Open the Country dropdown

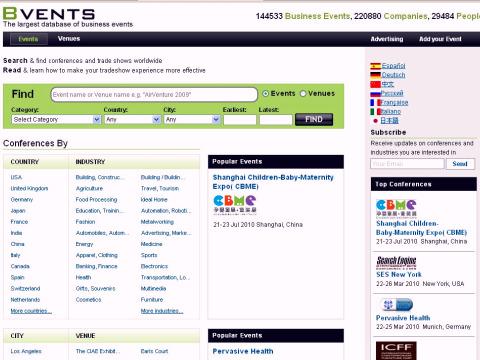(132, 119)
